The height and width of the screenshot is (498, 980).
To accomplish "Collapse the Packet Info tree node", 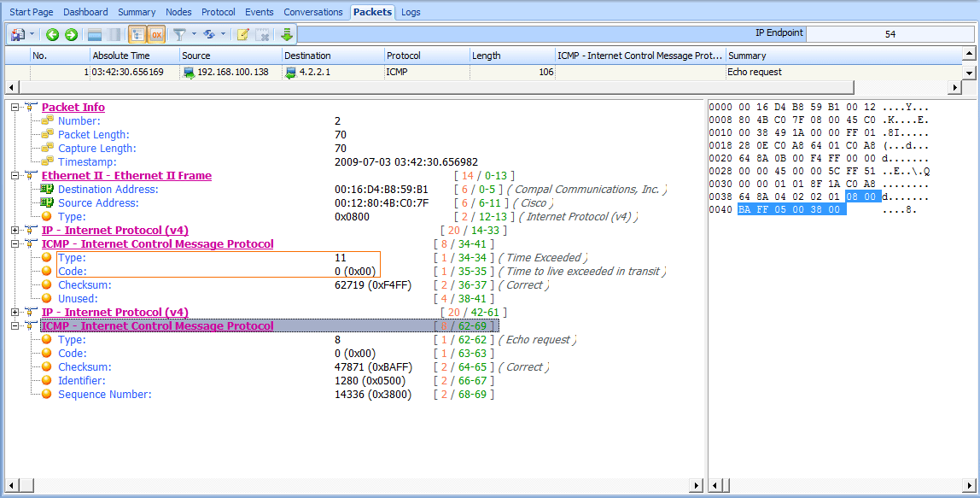I will pyautogui.click(x=15, y=108).
